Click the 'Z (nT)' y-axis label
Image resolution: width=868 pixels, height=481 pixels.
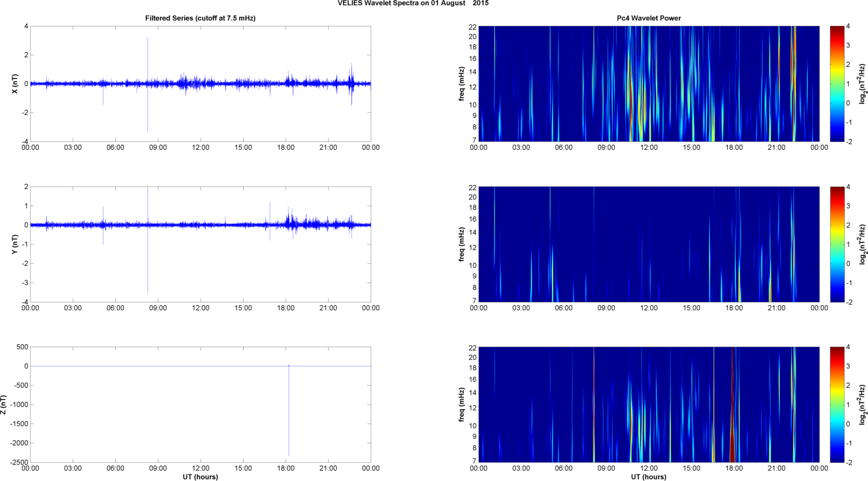(x=4, y=405)
